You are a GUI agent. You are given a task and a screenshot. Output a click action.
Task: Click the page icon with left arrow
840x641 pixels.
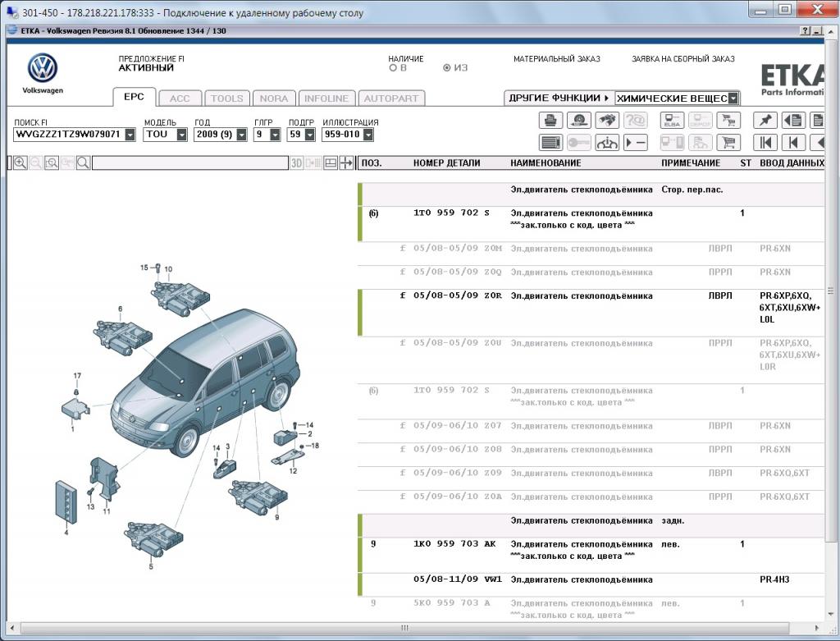(793, 120)
